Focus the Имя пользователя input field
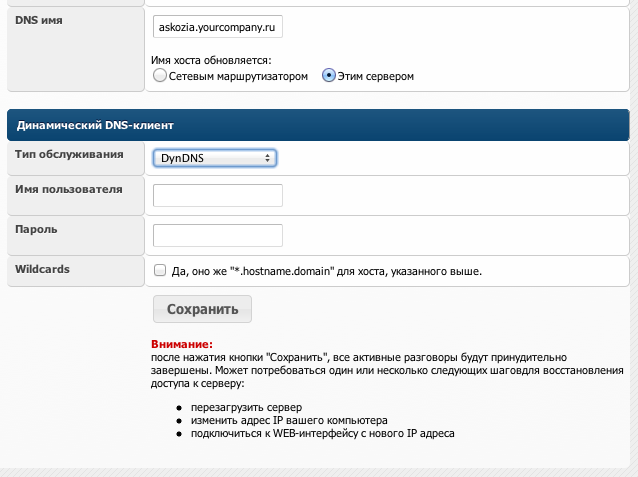Viewport: 638px width, 477px height. click(218, 196)
